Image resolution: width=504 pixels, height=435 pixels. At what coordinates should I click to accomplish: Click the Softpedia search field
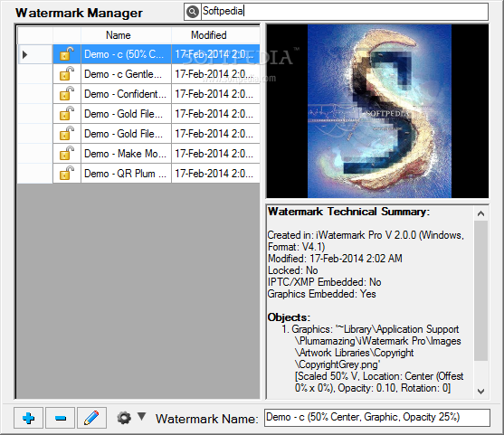coord(344,12)
